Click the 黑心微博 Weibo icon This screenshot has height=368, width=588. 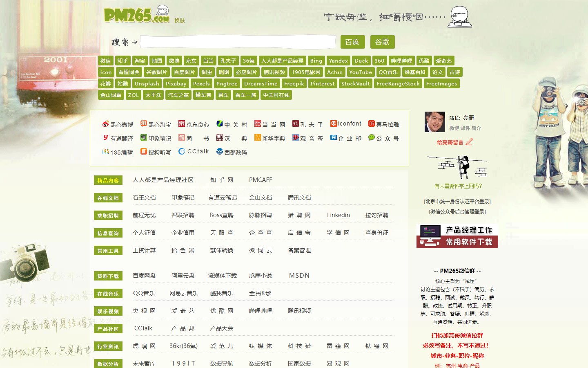pyautogui.click(x=105, y=124)
